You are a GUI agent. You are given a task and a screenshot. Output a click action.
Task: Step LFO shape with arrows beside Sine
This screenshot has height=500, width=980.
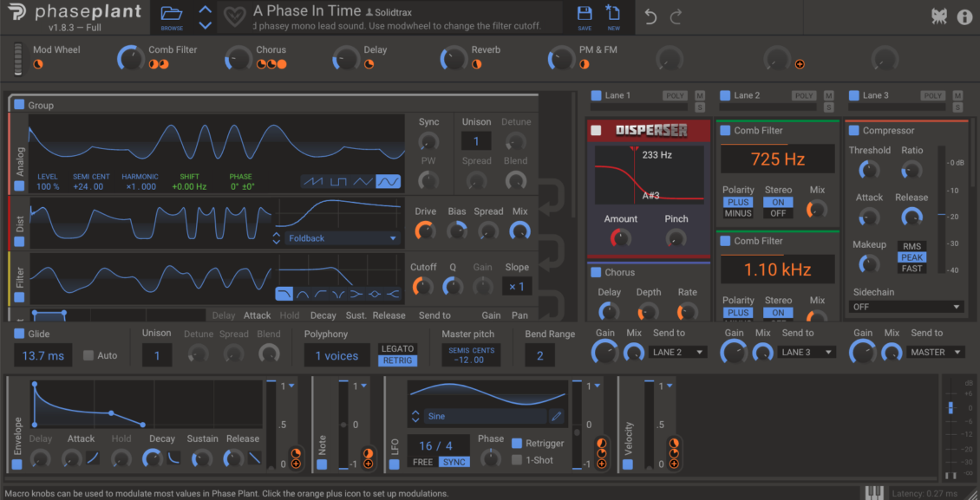(415, 416)
